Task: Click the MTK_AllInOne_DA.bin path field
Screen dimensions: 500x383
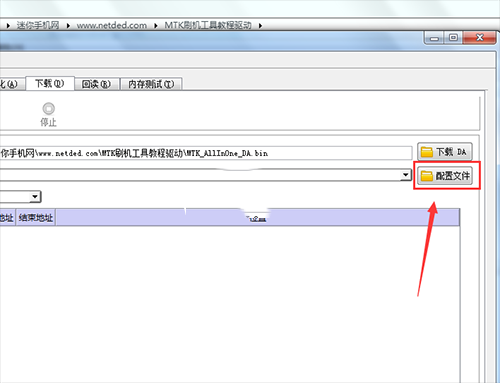Action: 206,153
